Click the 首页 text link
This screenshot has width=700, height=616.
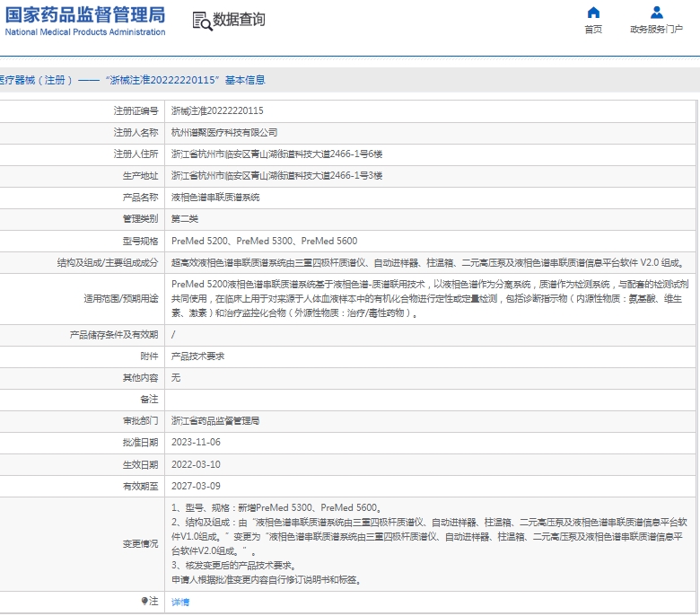[x=593, y=30]
